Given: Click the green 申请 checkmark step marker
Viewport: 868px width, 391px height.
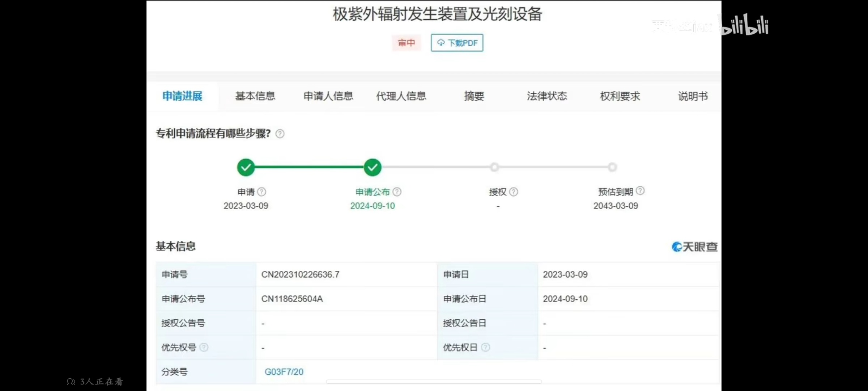Looking at the screenshot, I should pyautogui.click(x=246, y=167).
